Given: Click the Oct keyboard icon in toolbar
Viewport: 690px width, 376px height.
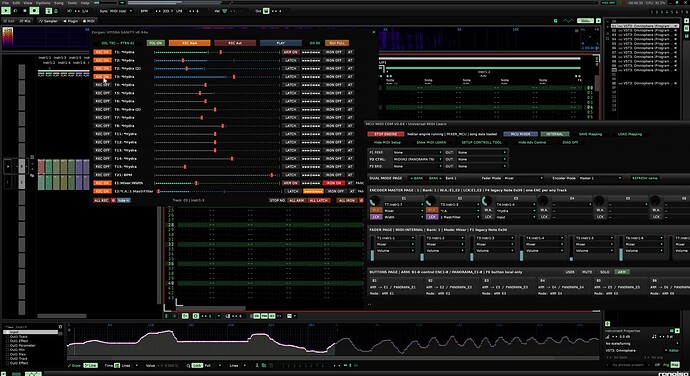Looking at the screenshot, I should coord(266,11).
